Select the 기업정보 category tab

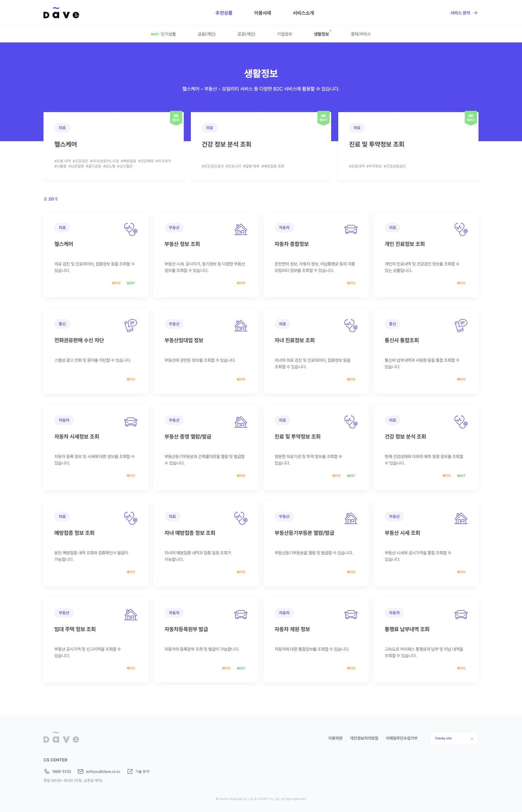(x=284, y=34)
